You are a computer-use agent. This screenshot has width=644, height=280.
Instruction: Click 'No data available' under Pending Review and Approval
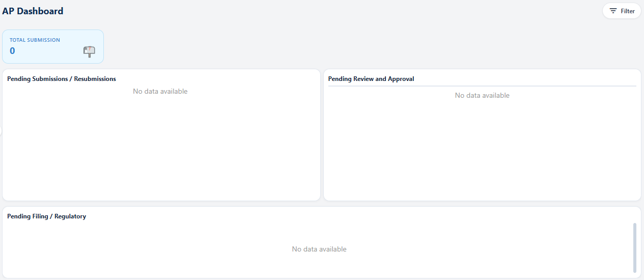pos(482,95)
